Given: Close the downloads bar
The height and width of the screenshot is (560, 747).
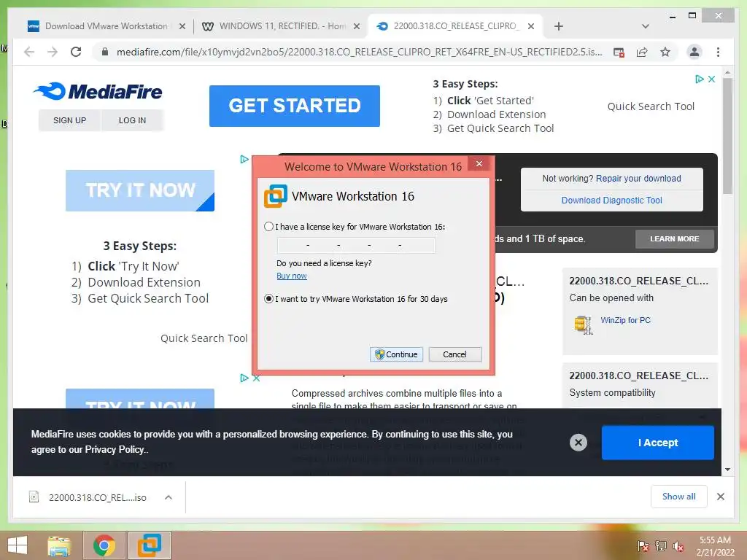Looking at the screenshot, I should click(x=721, y=497).
